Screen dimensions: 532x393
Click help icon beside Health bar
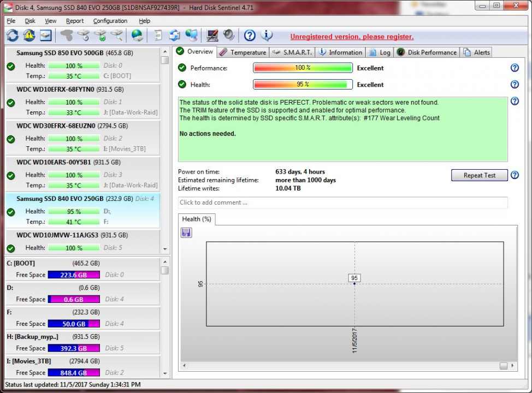(515, 85)
